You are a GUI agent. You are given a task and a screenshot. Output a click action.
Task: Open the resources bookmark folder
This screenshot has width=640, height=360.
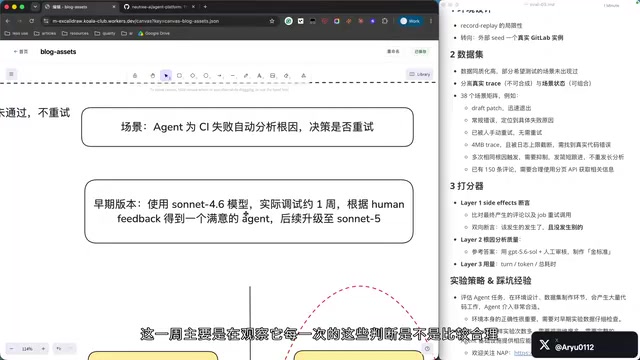pyautogui.click(x=75, y=33)
